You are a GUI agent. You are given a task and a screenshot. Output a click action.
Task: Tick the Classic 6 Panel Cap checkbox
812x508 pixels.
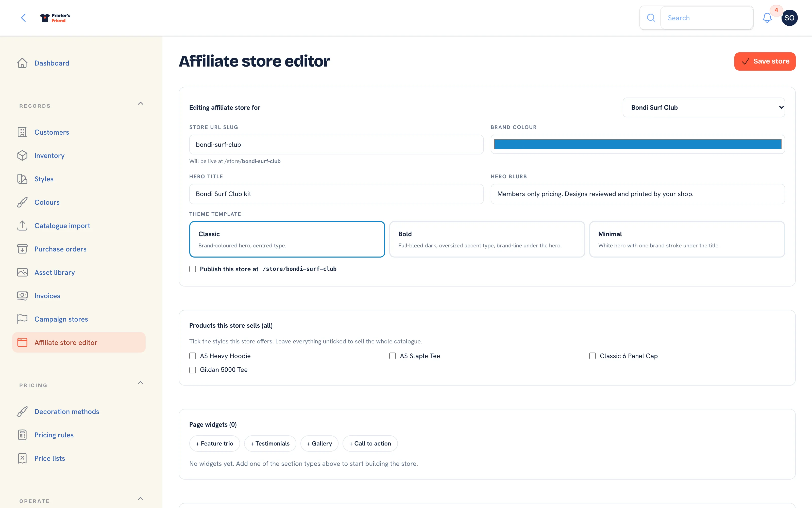593,356
